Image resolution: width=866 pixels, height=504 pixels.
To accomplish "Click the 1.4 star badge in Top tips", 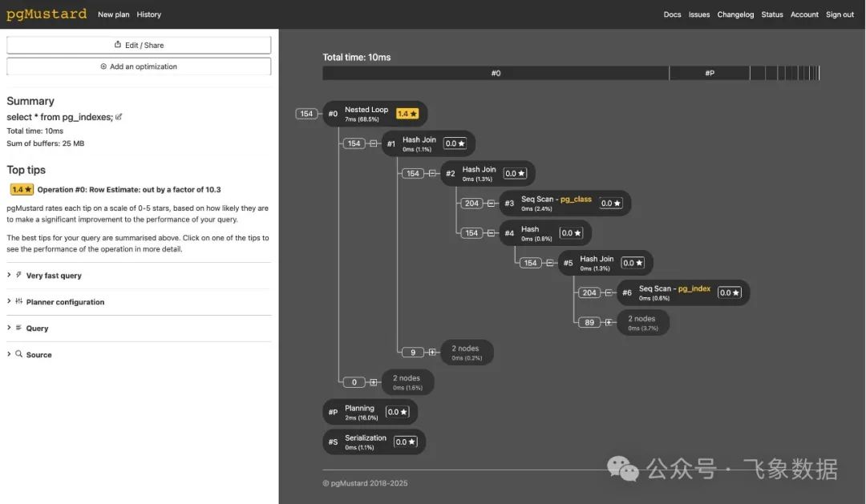I will [x=22, y=189].
